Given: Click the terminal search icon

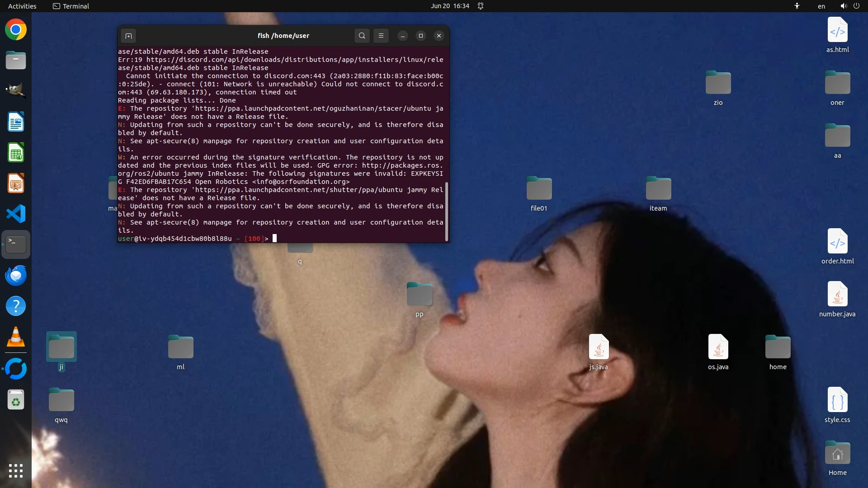Looking at the screenshot, I should click(x=362, y=36).
